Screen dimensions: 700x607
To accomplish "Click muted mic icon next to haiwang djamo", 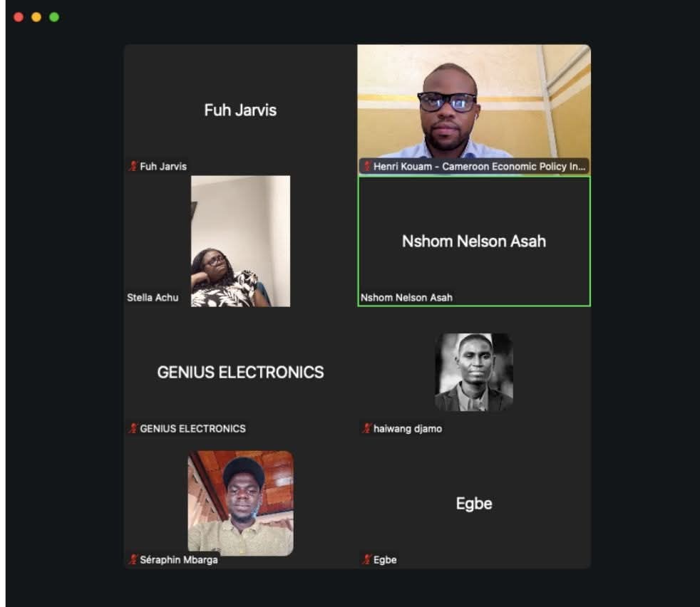I will pyautogui.click(x=366, y=428).
